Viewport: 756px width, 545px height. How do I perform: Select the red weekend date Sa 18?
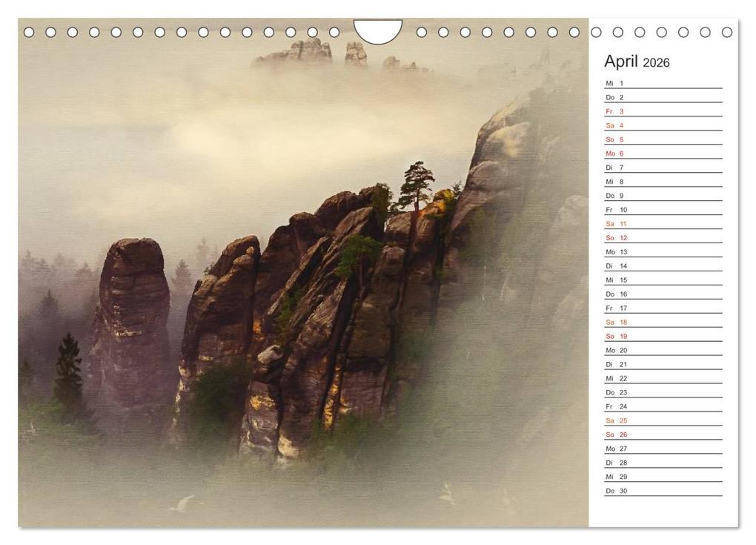(614, 322)
